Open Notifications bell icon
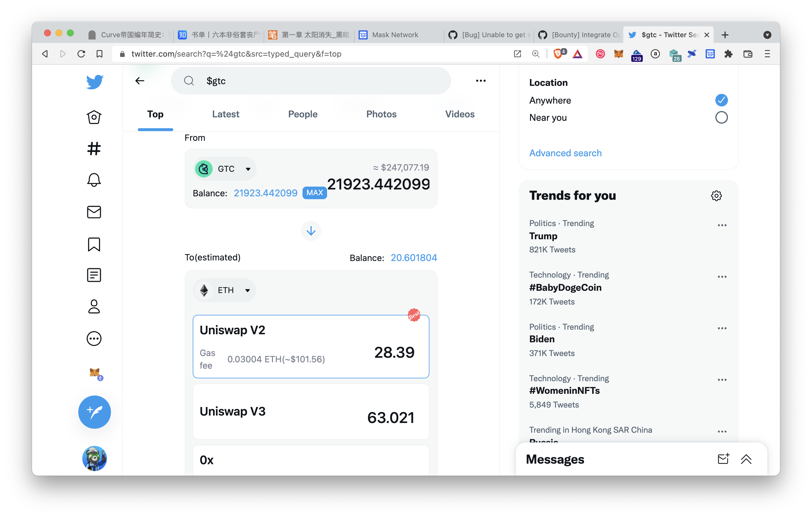Viewport: 812px width, 518px height. click(94, 180)
